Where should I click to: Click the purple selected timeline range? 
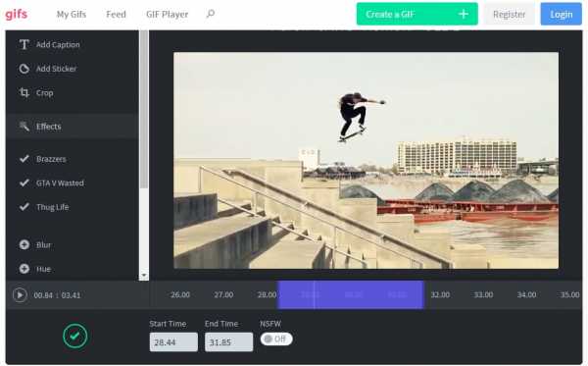coord(351,294)
